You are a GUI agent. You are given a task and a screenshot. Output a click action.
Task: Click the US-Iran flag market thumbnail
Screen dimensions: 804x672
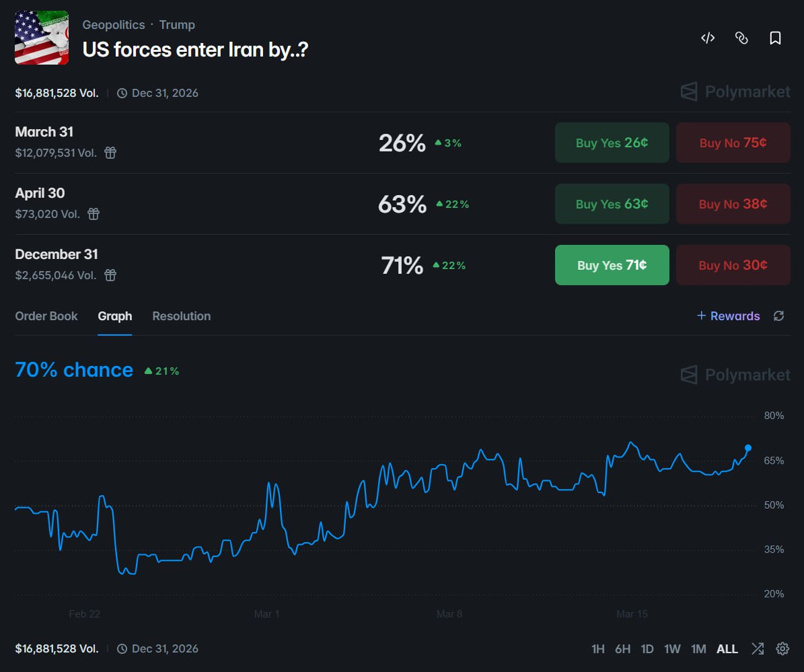pos(41,38)
